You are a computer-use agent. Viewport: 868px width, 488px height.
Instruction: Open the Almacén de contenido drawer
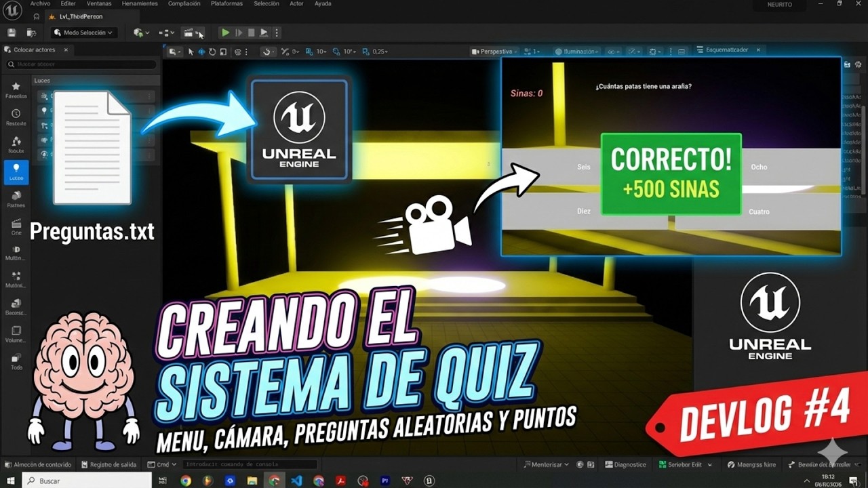click(x=38, y=464)
